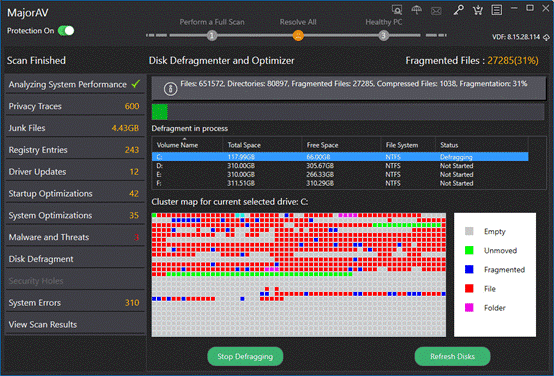Open View Scan Results

coord(75,325)
